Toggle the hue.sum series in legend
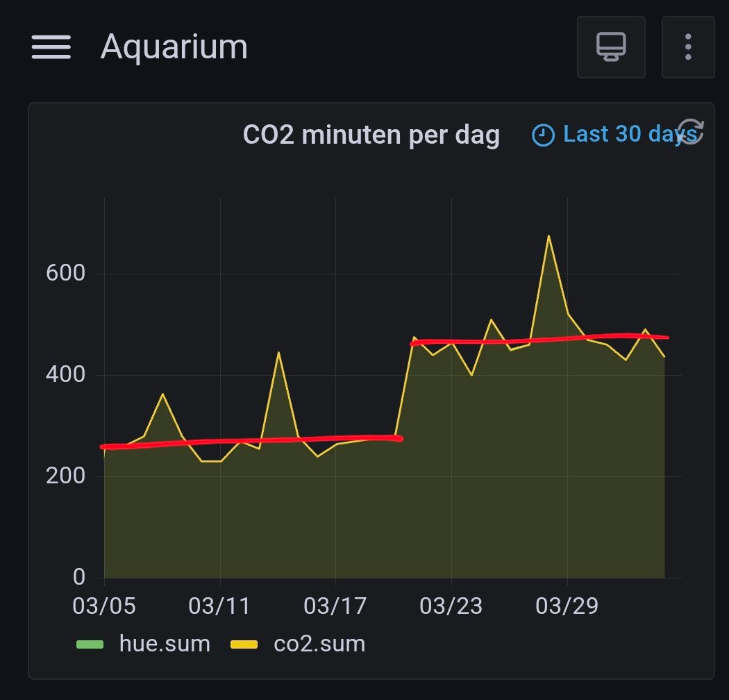This screenshot has width=729, height=700. [164, 644]
